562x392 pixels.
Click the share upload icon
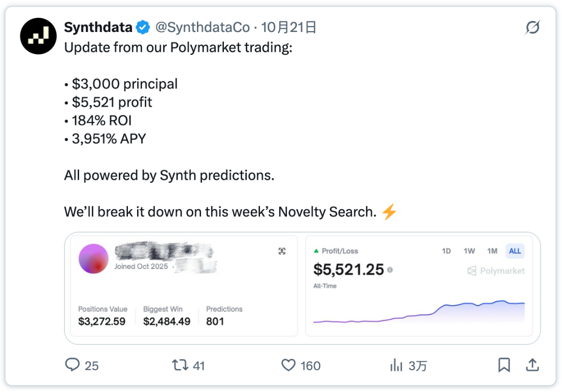pos(532,365)
